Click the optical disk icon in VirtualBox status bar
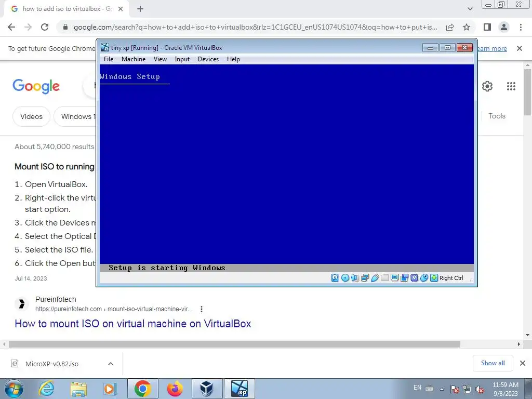This screenshot has height=399, width=532. point(345,278)
